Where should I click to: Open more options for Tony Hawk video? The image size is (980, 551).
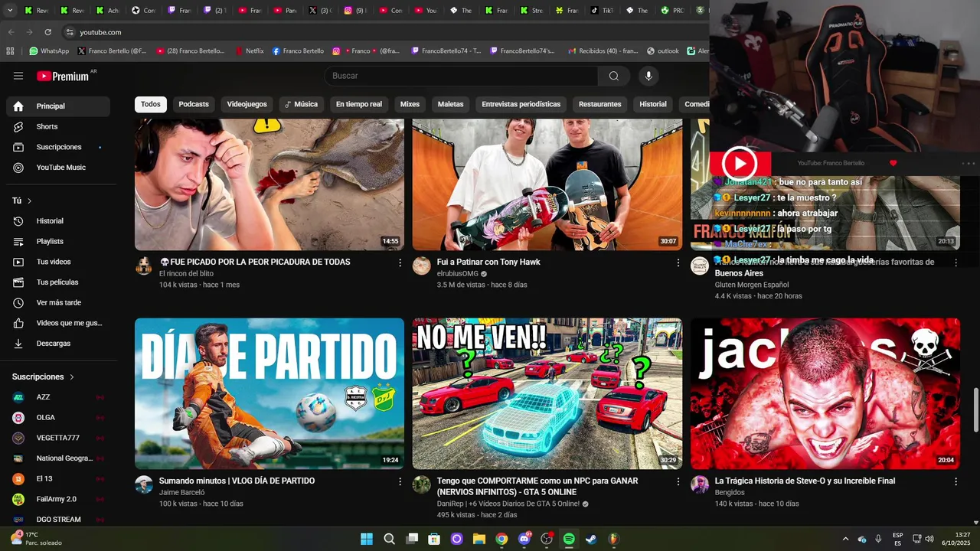click(x=678, y=262)
